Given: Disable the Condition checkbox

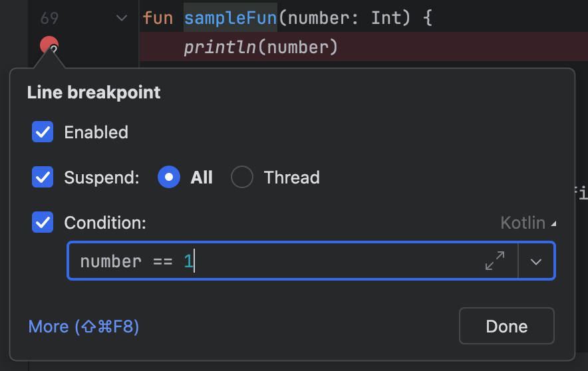Looking at the screenshot, I should (x=43, y=222).
